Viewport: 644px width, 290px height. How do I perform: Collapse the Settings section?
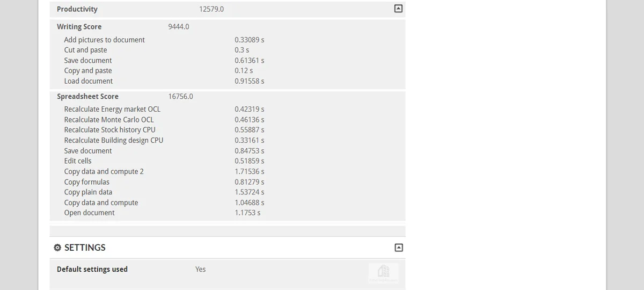point(398,248)
